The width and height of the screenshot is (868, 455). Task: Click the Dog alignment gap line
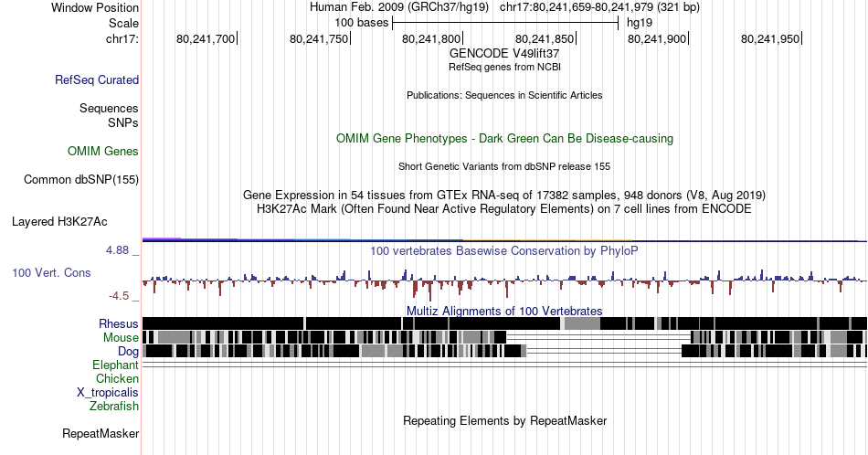604,351
